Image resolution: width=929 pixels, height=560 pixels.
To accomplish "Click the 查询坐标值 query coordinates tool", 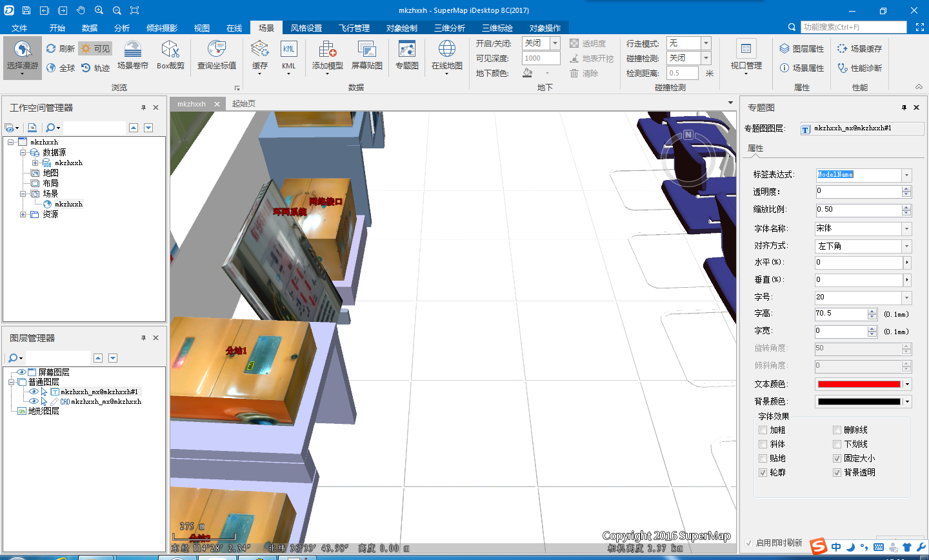I will tap(217, 55).
